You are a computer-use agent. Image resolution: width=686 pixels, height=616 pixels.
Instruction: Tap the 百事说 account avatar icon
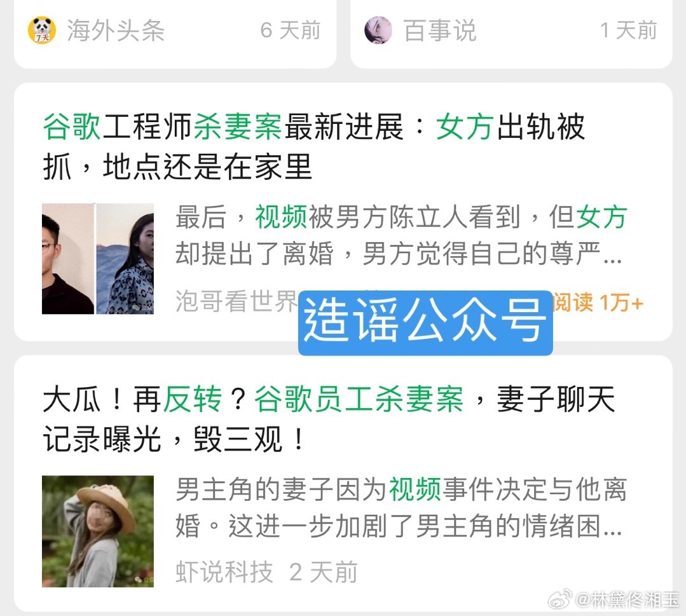(x=378, y=30)
